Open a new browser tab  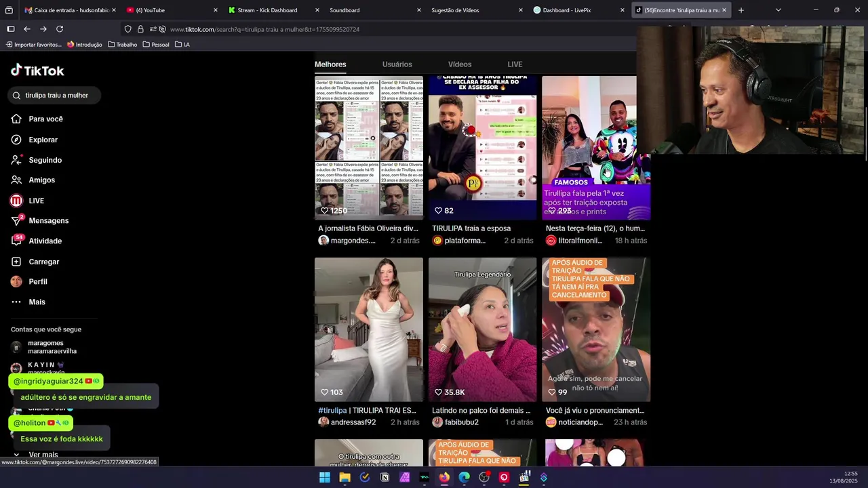pyautogui.click(x=741, y=10)
